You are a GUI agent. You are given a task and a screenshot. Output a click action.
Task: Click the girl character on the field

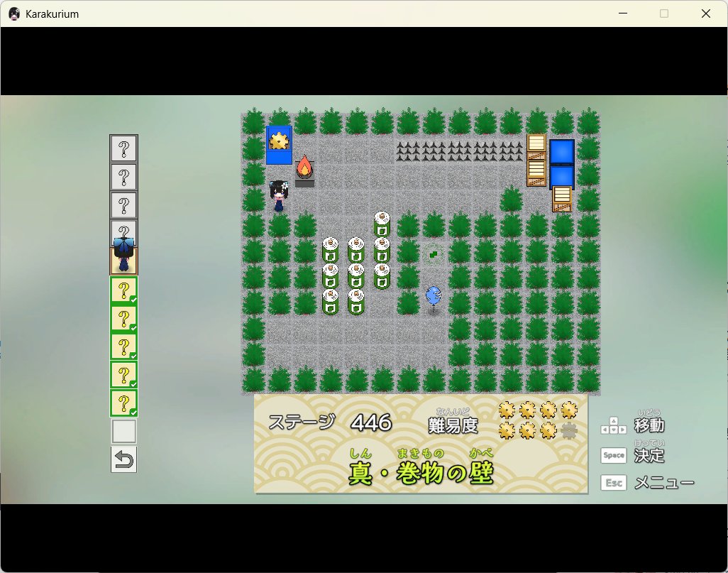coord(279,196)
